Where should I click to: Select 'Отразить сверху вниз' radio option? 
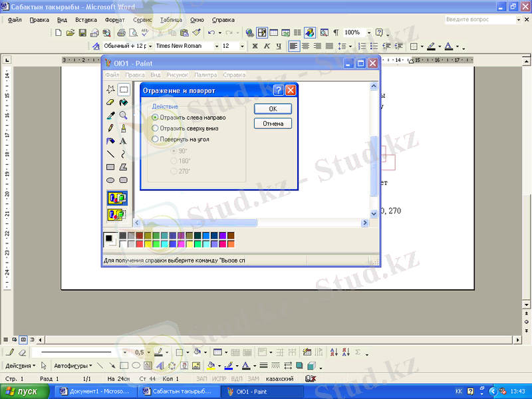(156, 128)
